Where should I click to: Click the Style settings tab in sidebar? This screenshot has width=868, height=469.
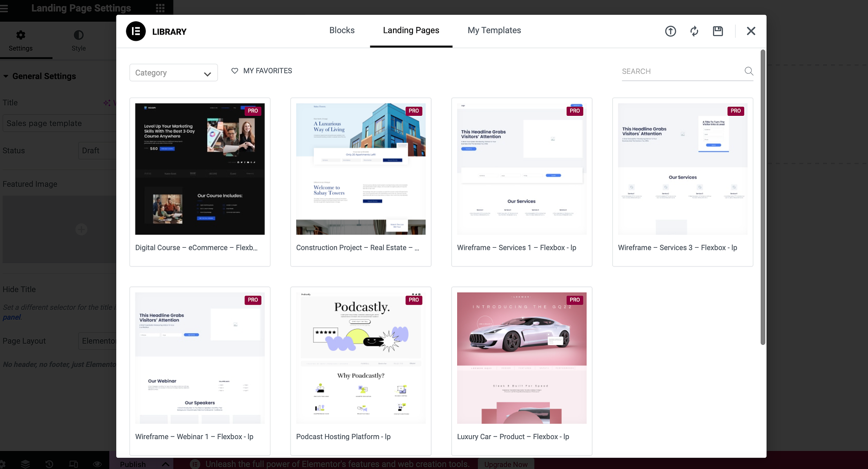click(78, 40)
